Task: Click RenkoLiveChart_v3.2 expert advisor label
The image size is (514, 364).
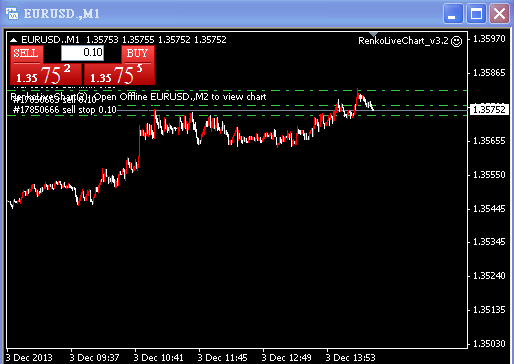Action: click(x=403, y=41)
